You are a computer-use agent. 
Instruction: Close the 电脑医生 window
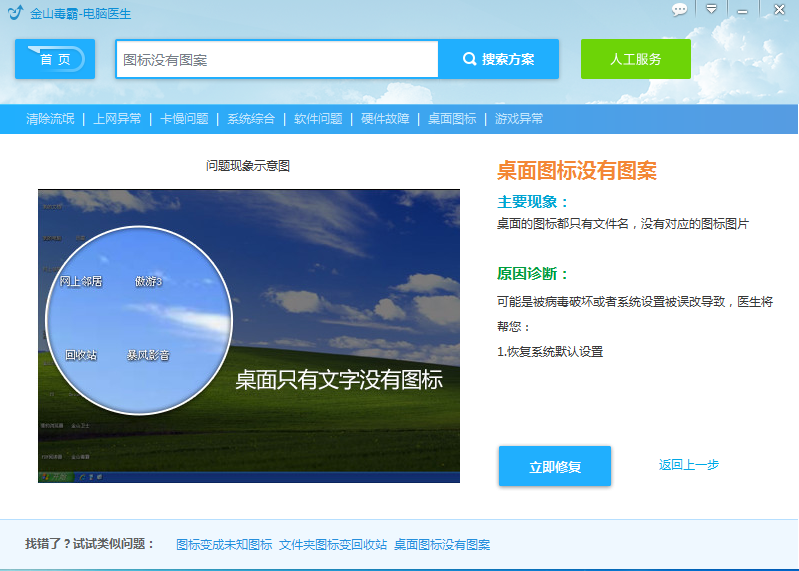coord(779,10)
